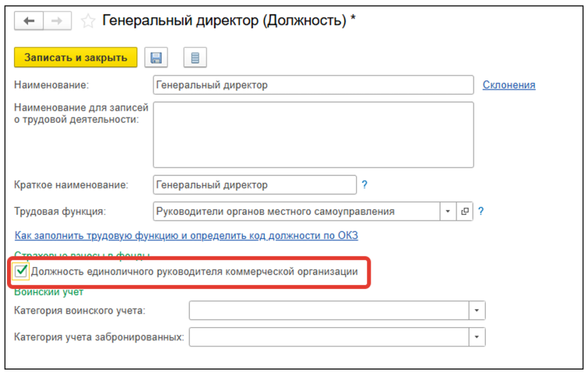Expand the Трудовая функция dropdown arrow

448,211
